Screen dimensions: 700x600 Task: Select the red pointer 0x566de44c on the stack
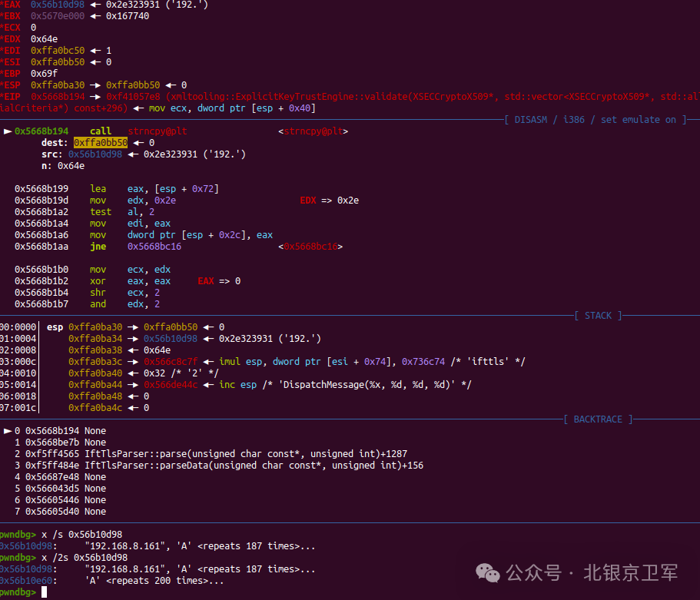pos(171,385)
